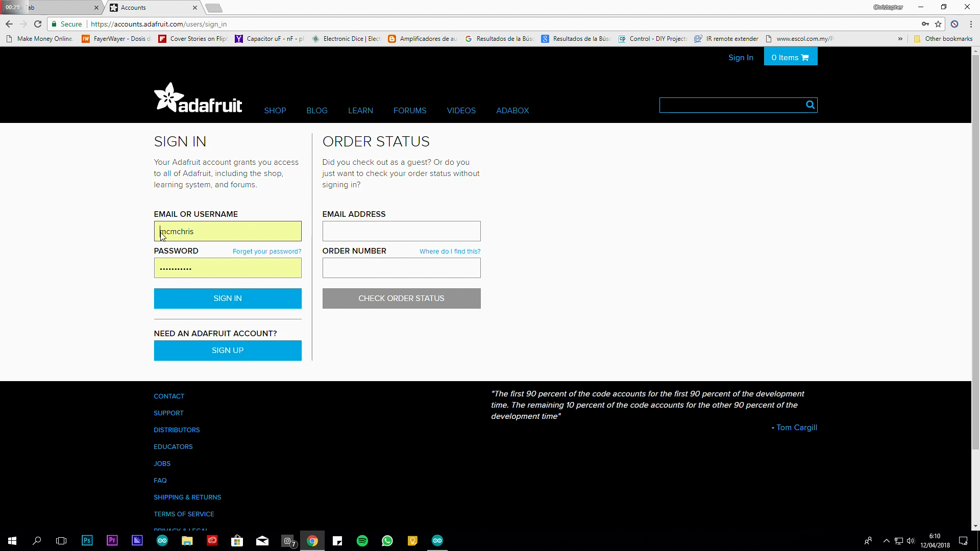
Task: Open VIDEOS navigation menu item
Action: [461, 111]
